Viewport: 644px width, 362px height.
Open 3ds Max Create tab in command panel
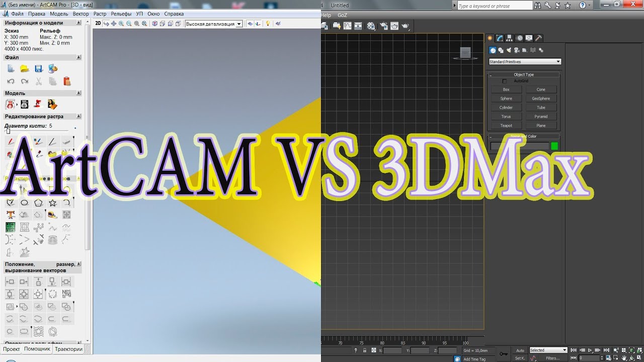(490, 38)
